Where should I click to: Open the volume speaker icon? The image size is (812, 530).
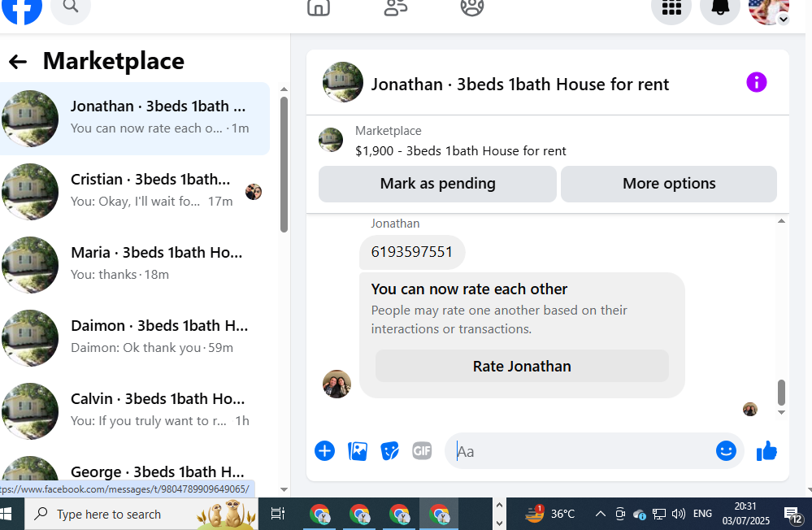pos(678,514)
